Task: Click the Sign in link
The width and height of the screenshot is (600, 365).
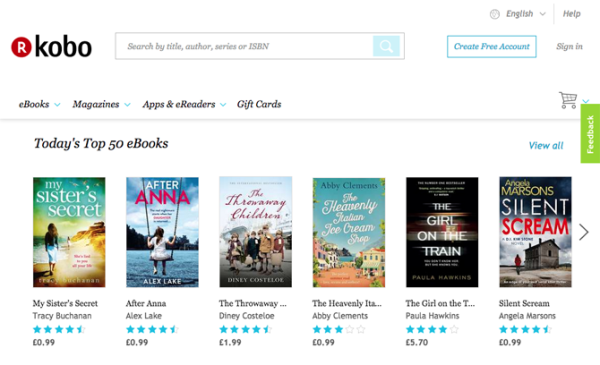Action: pyautogui.click(x=569, y=46)
